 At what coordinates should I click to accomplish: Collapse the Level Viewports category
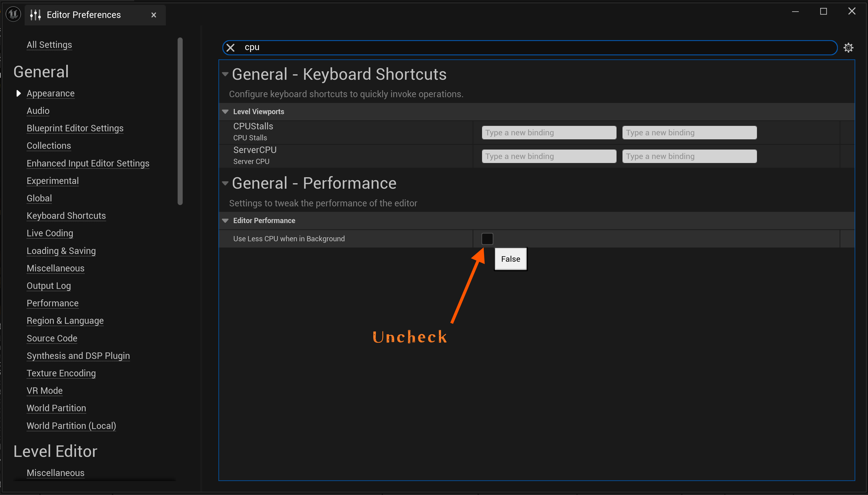tap(225, 111)
